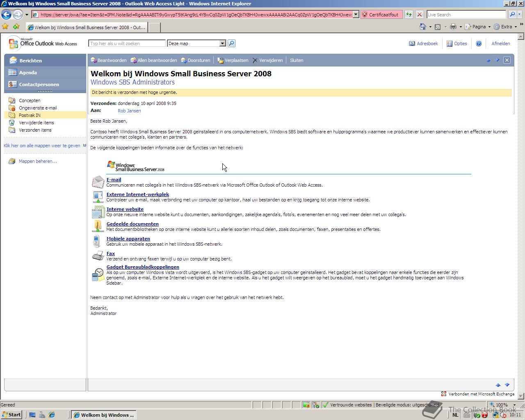Screen dimensions: 525x420
Task: Open the address bar URL dropdown
Action: tap(356, 14)
